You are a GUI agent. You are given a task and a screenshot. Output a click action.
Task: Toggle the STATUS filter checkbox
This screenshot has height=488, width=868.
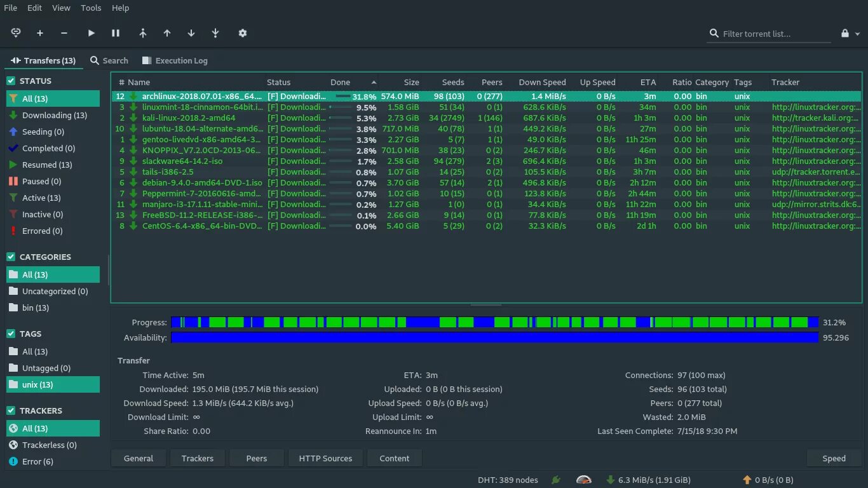[11, 81]
